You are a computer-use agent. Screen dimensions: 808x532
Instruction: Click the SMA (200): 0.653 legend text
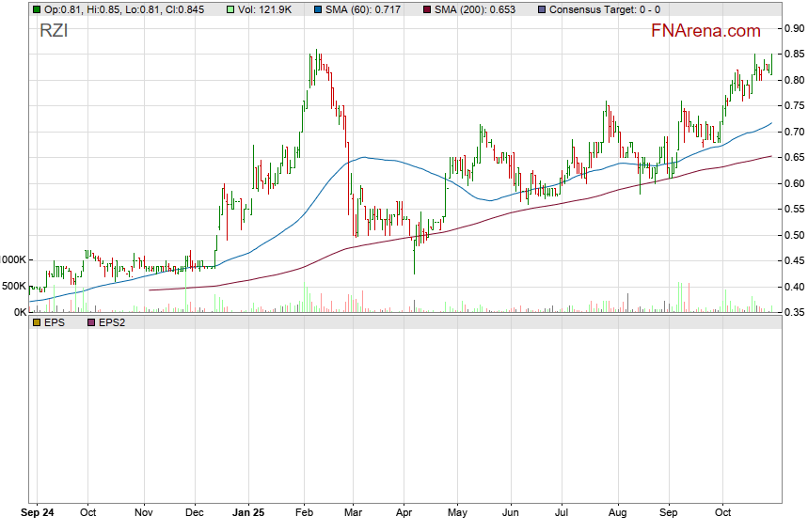click(482, 9)
